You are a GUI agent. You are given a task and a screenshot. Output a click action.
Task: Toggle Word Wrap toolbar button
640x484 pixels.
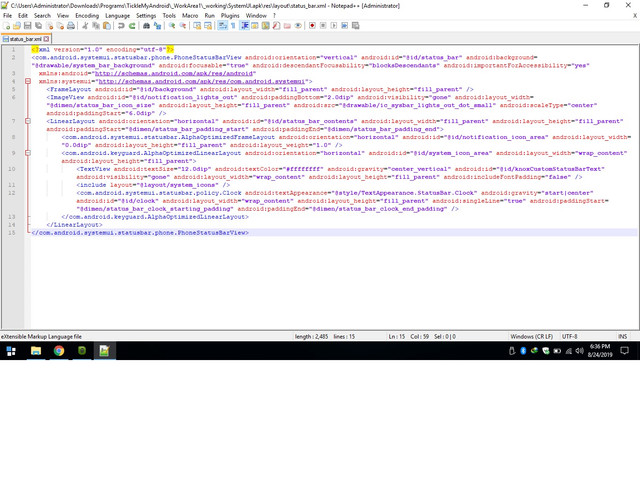pyautogui.click(x=222, y=26)
